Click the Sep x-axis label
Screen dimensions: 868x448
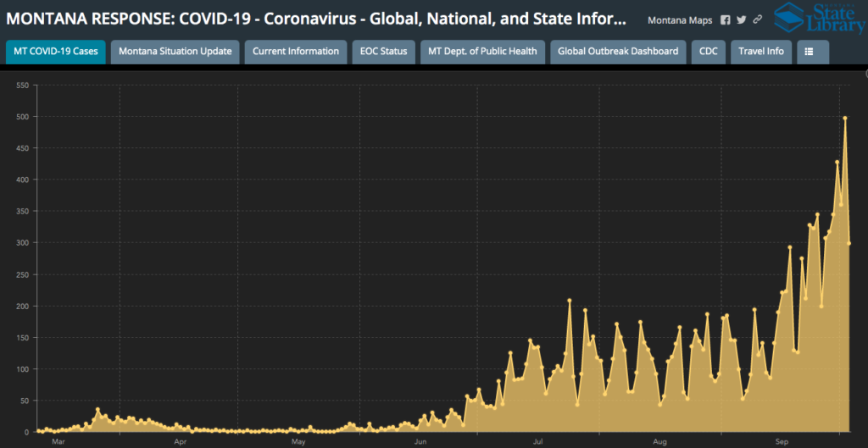coord(782,442)
